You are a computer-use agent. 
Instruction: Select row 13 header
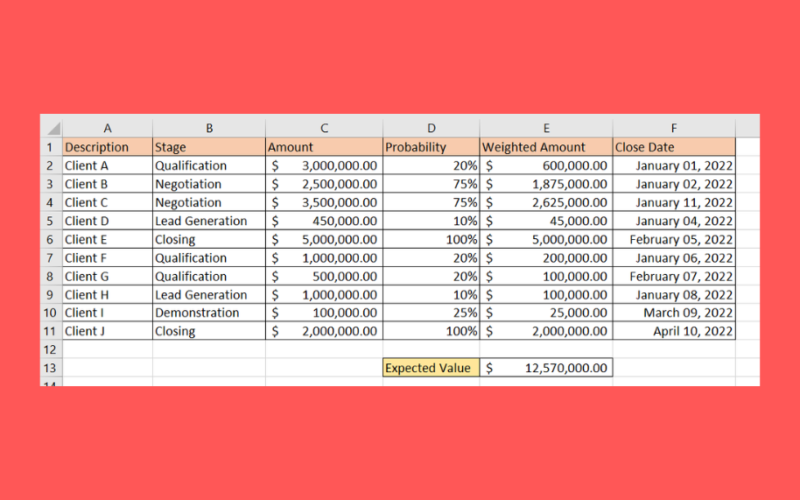(x=51, y=368)
